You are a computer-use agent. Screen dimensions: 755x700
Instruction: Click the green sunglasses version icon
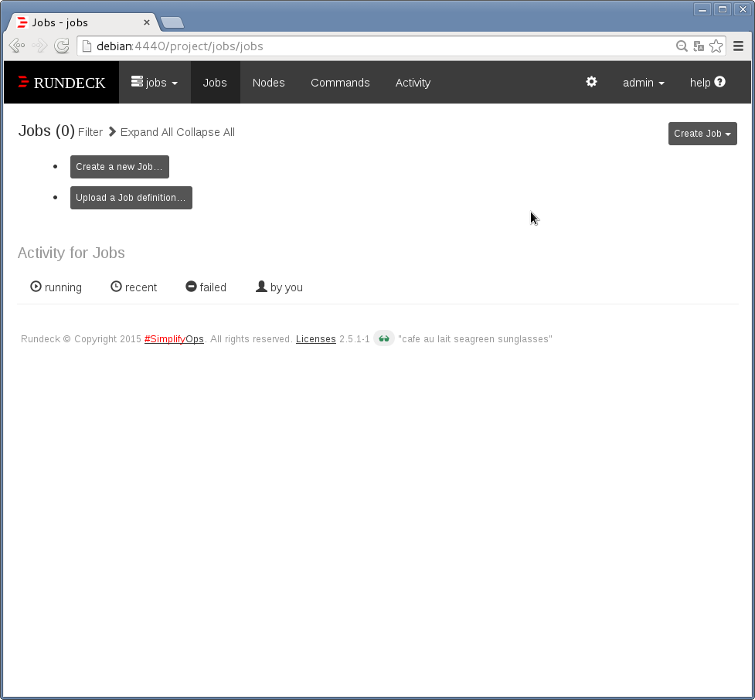pos(384,338)
